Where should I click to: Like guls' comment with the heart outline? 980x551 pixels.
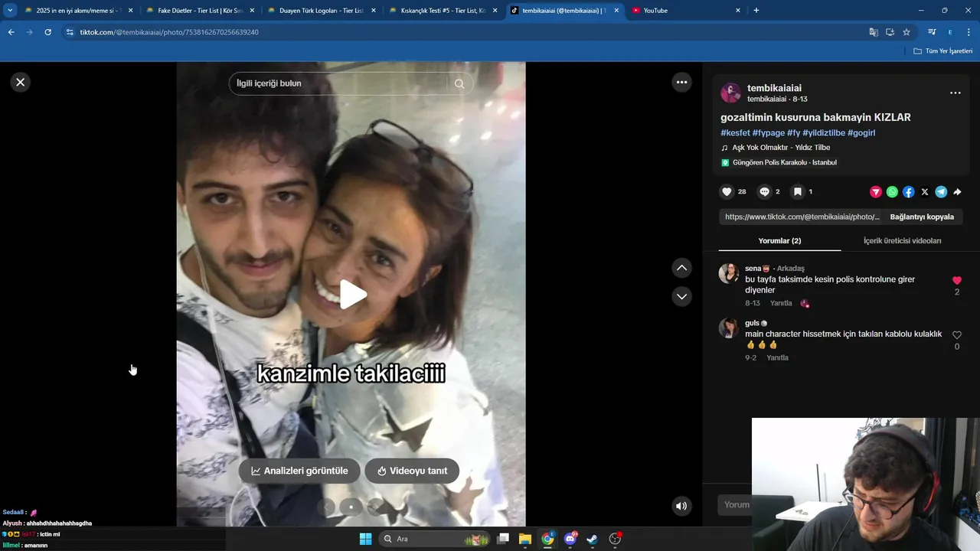click(x=956, y=335)
